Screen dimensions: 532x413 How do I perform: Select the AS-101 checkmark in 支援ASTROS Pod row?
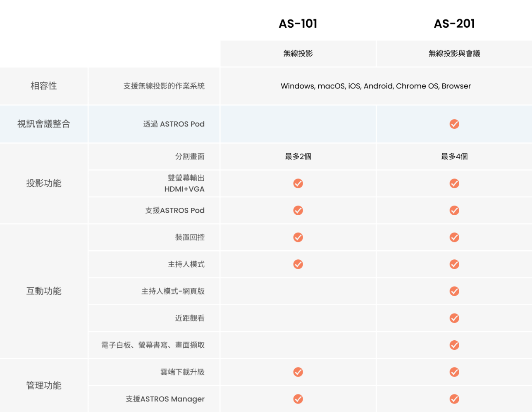(x=298, y=210)
